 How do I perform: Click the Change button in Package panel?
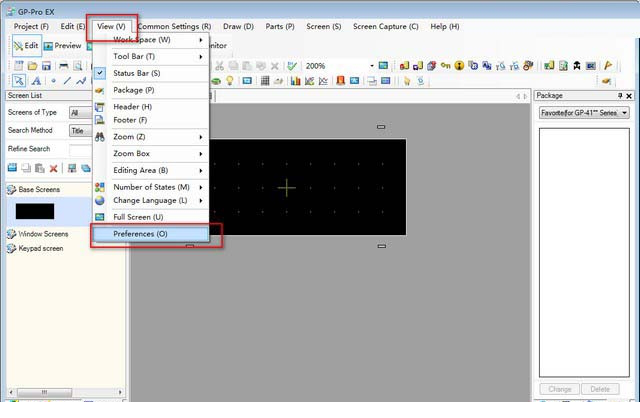pyautogui.click(x=560, y=389)
